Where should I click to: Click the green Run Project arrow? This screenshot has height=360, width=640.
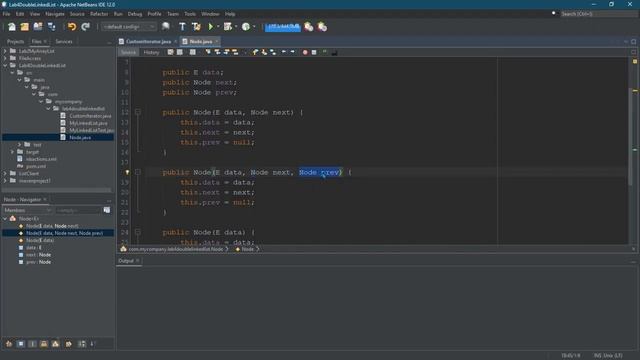[x=211, y=27]
